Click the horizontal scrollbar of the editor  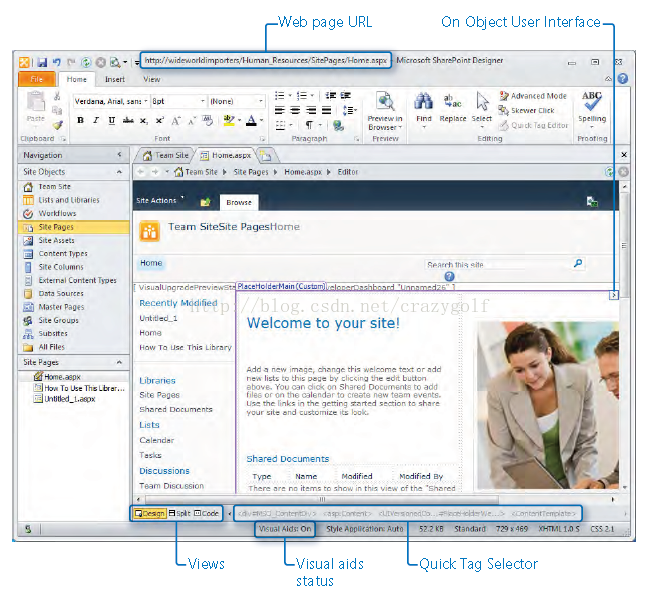click(322, 499)
